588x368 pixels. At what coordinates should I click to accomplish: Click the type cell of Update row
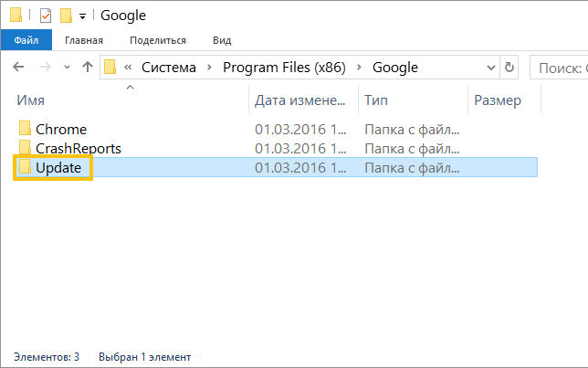point(412,168)
